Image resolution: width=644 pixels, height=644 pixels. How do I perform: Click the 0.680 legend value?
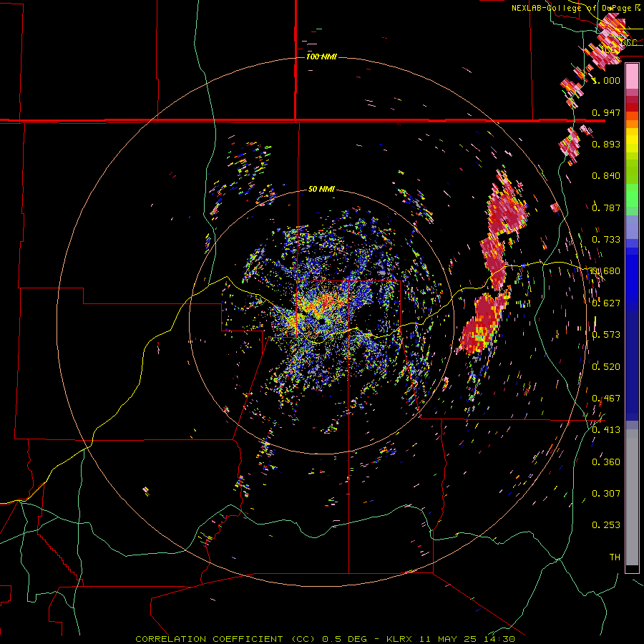[606, 270]
